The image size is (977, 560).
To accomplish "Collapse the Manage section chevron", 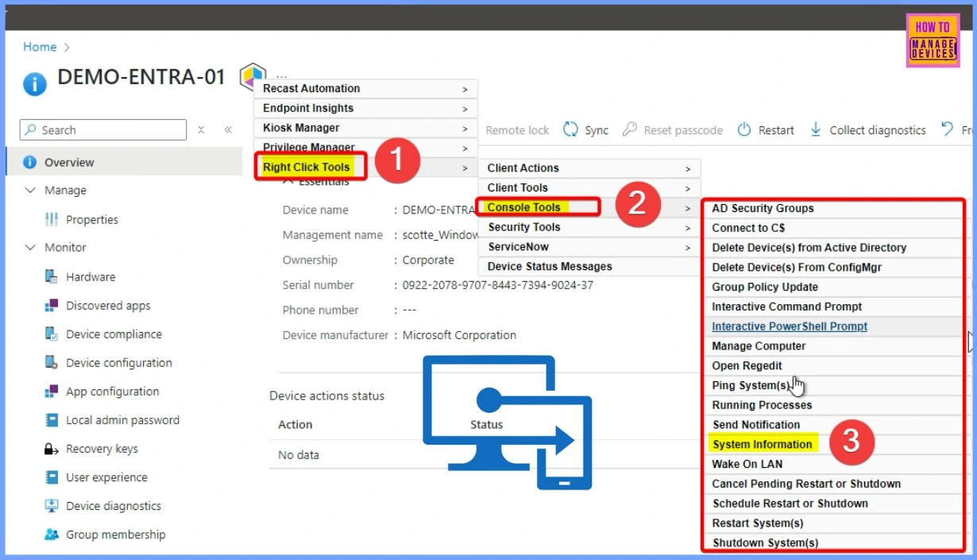I will (x=30, y=191).
